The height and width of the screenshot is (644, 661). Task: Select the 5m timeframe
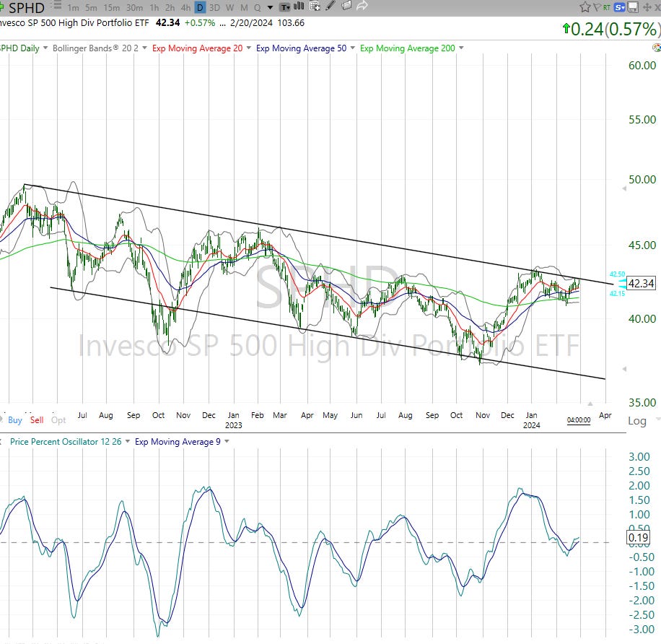click(91, 8)
